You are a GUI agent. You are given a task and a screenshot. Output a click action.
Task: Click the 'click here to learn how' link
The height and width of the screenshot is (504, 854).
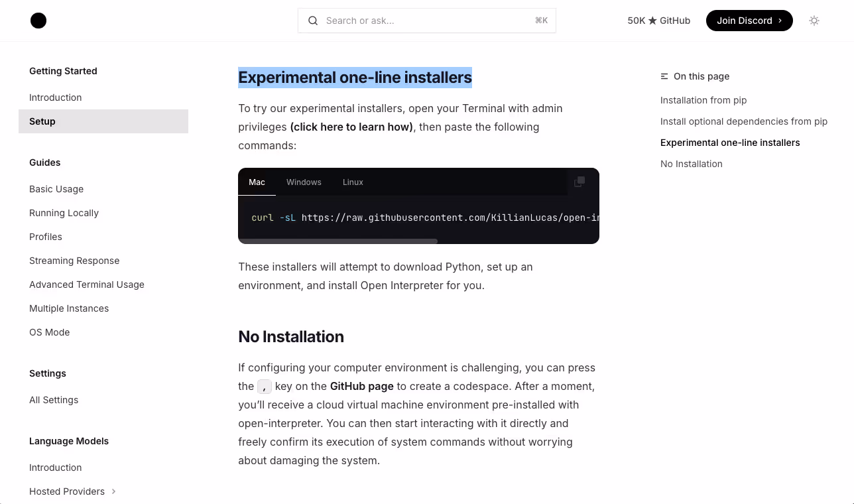(351, 127)
